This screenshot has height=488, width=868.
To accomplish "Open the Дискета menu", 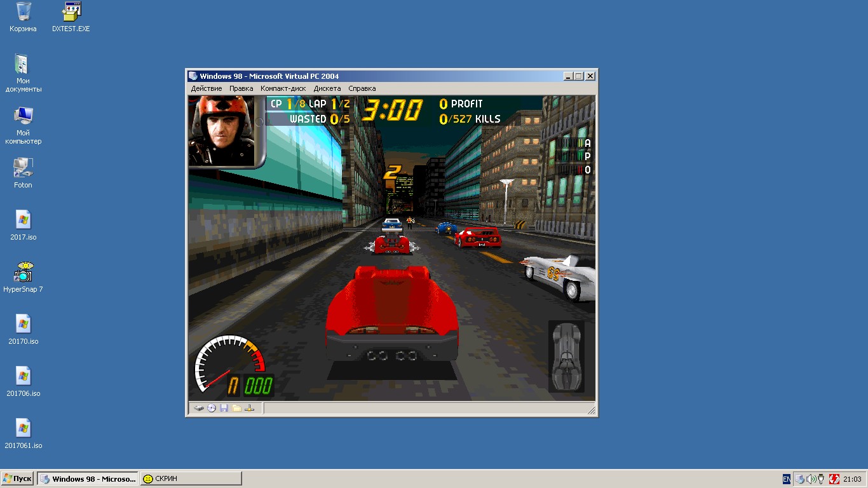I will [x=327, y=88].
